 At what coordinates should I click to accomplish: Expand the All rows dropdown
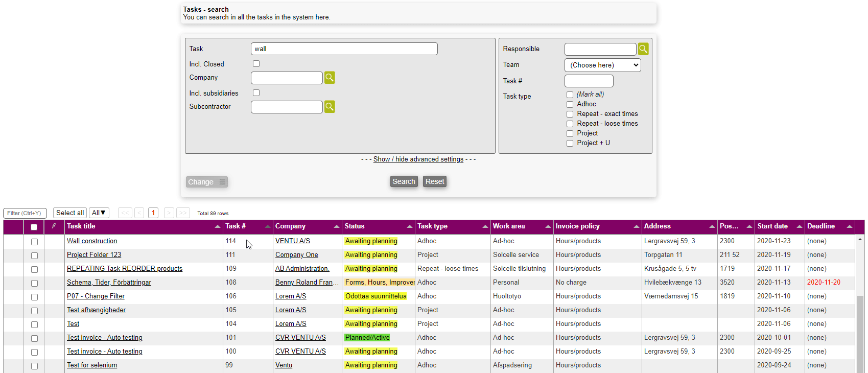click(99, 213)
